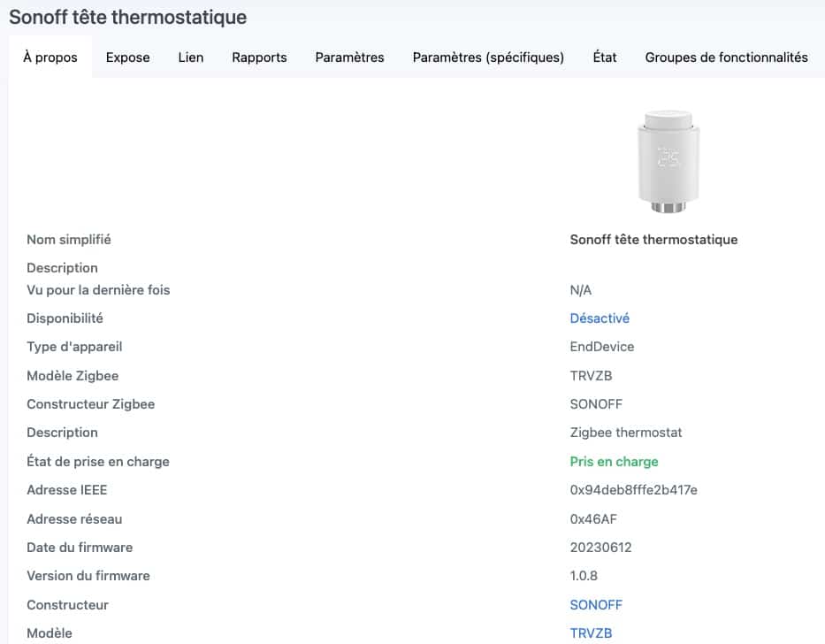Open the À propos tab
This screenshot has width=825, height=644.
50,57
